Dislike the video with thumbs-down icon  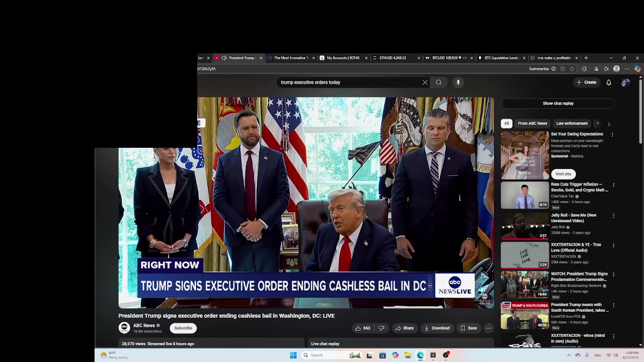381,328
